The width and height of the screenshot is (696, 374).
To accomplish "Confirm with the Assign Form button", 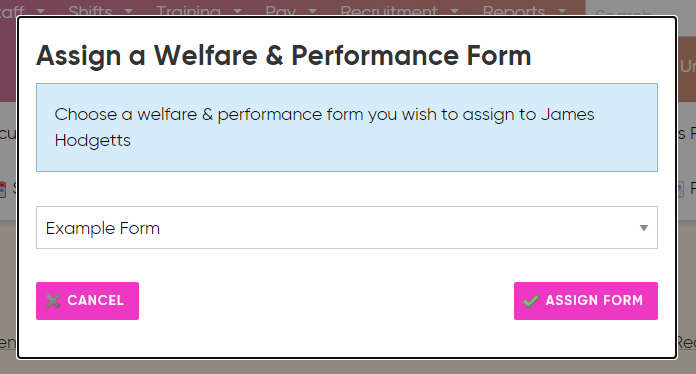I will (x=585, y=301).
